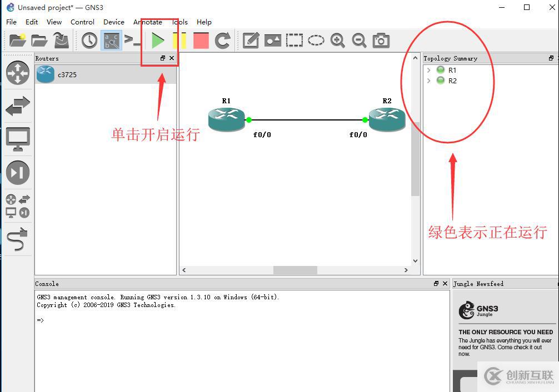Open the Help menu
This screenshot has width=559, height=392.
click(204, 22)
